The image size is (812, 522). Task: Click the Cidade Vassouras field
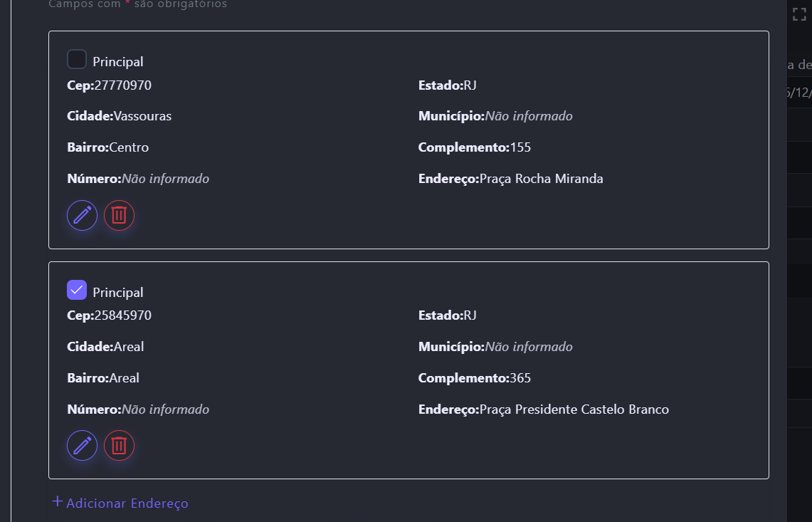142,116
